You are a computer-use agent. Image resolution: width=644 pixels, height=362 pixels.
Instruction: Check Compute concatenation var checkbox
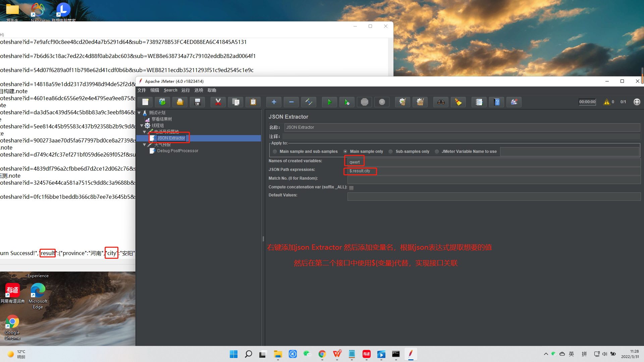pos(351,188)
